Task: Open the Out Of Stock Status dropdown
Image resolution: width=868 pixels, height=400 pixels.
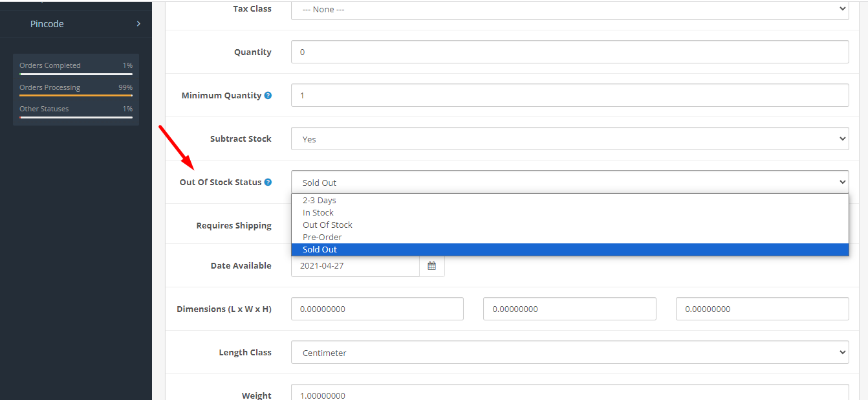Action: click(x=570, y=182)
